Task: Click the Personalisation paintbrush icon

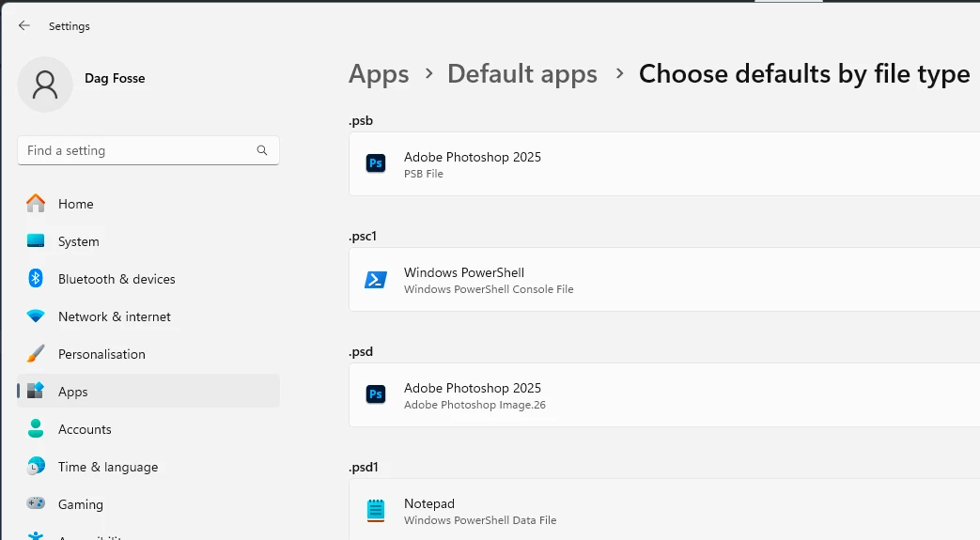Action: pyautogui.click(x=36, y=354)
